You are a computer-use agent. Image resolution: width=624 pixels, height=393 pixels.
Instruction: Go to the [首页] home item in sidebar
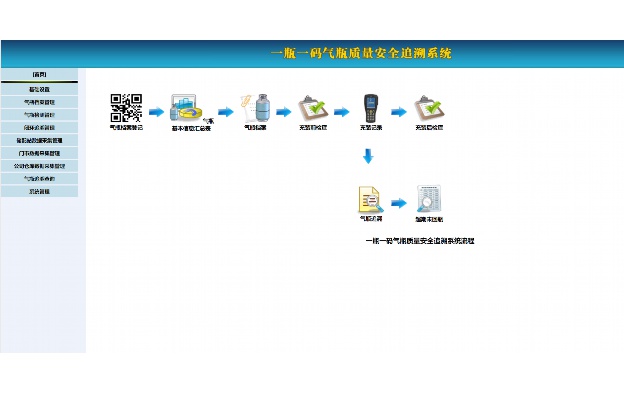coord(39,74)
